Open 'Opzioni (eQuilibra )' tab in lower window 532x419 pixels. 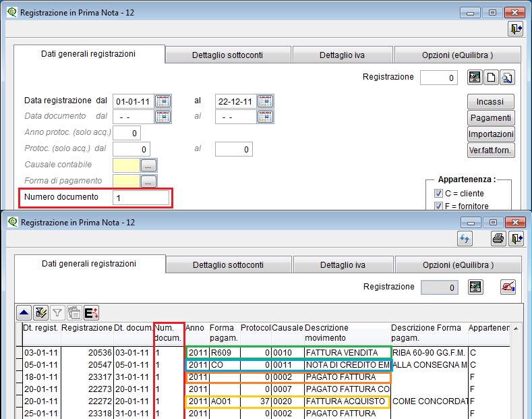coord(458,265)
